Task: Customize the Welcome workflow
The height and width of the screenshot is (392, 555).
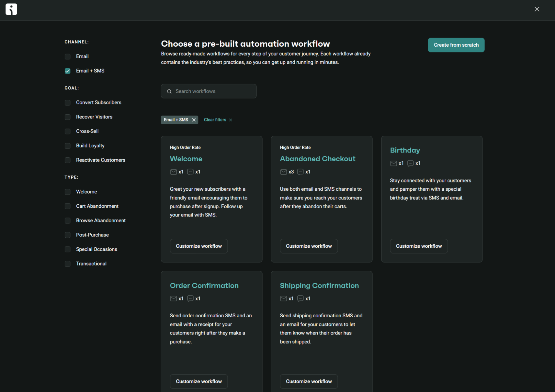Action: point(199,246)
